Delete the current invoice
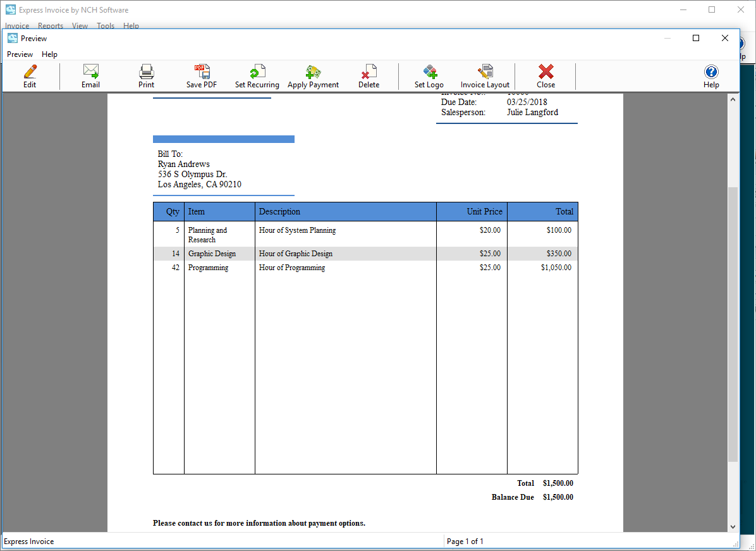This screenshot has width=756, height=551. click(369, 75)
